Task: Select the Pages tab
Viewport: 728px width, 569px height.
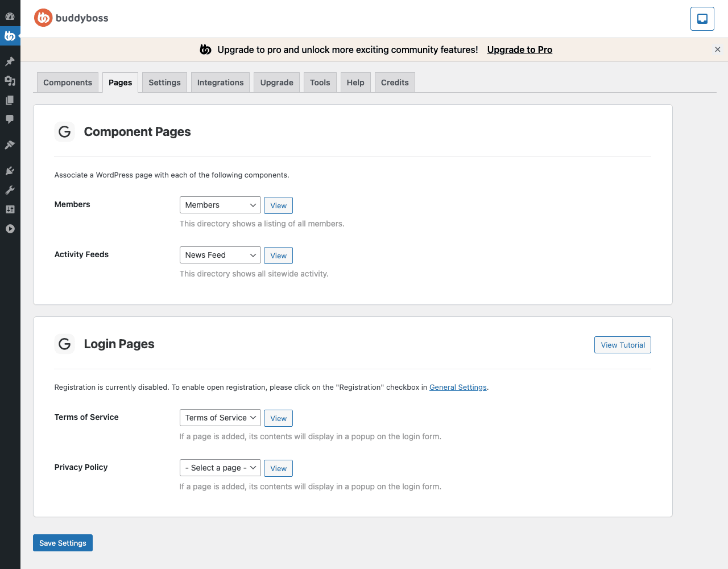Action: pyautogui.click(x=121, y=83)
